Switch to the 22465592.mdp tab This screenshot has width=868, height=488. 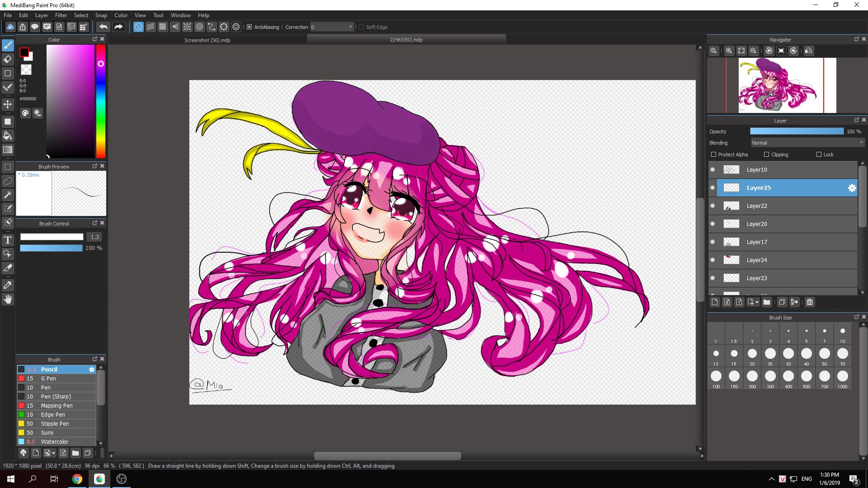pos(406,40)
